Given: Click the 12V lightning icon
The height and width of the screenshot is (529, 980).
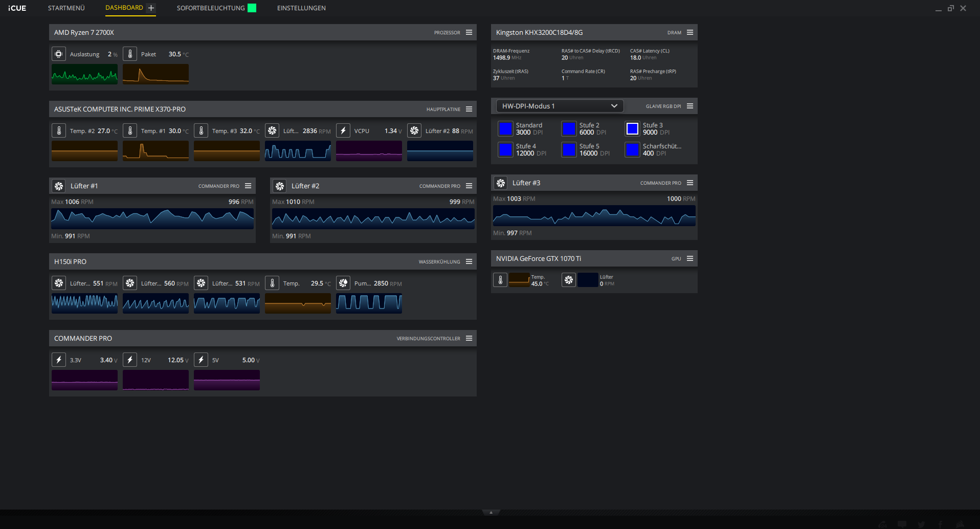Looking at the screenshot, I should [x=130, y=360].
